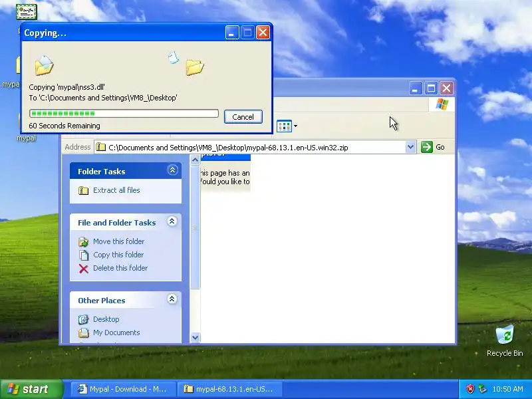Click Copy this folder link
Viewport: 532px width, 399px height.
point(118,255)
